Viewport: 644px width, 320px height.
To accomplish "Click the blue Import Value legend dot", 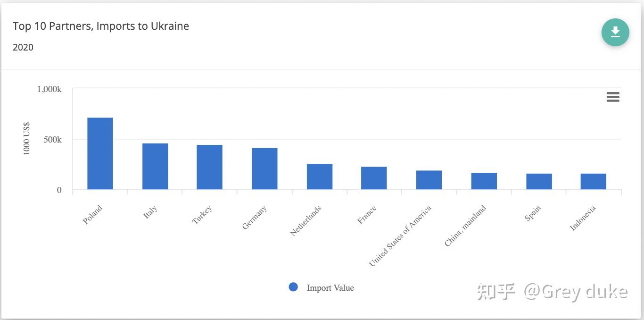I will [293, 287].
